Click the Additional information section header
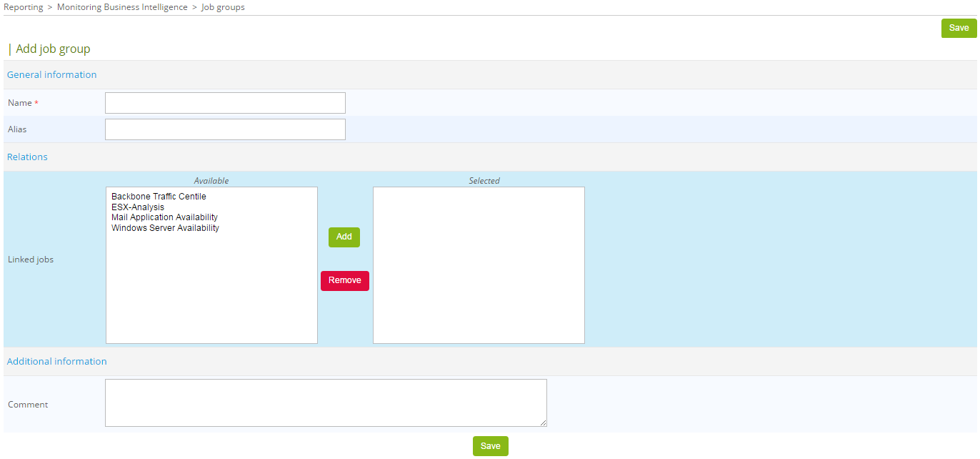The image size is (980, 459). coord(56,361)
